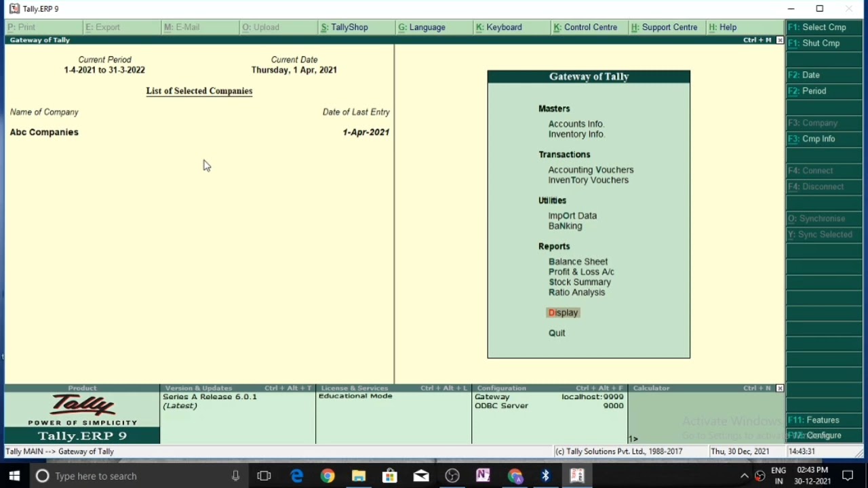Click Educational Mode license text
Viewport: 868px width, 488px height.
point(355,396)
